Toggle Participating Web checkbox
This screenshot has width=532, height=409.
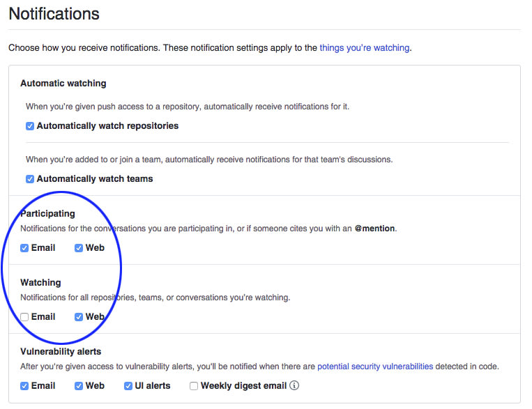[79, 248]
